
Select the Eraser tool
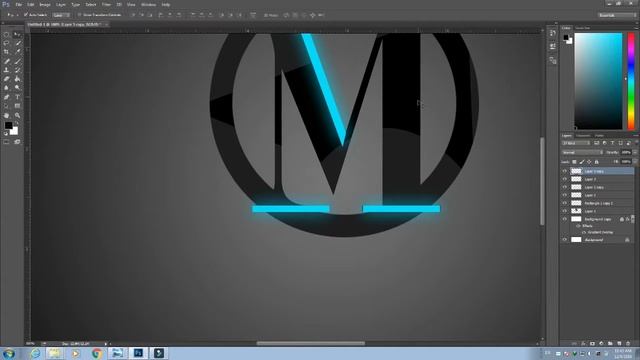(x=7, y=79)
